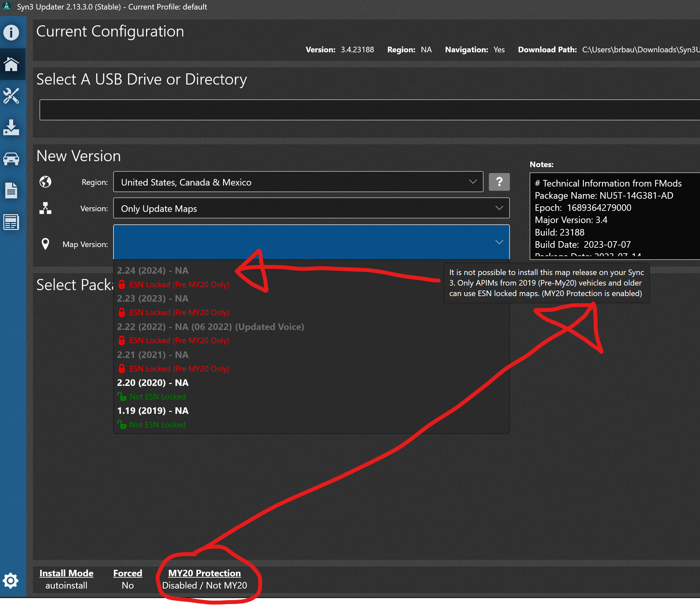Open Settings gear icon in sidebar

point(11,580)
